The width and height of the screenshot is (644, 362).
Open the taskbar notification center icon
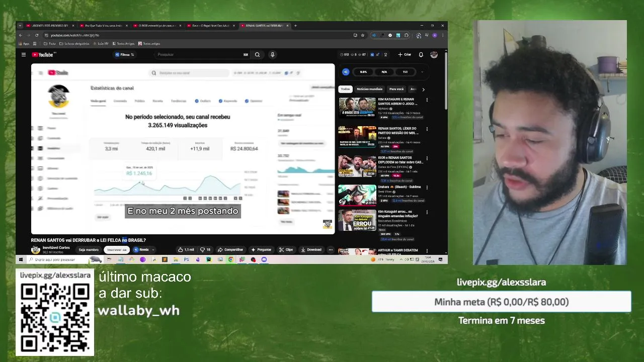(x=440, y=259)
